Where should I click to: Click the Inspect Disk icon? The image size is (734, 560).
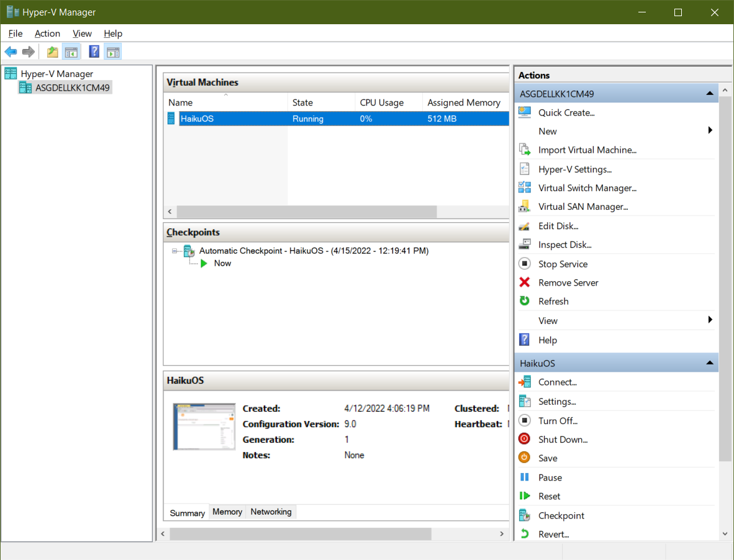525,244
